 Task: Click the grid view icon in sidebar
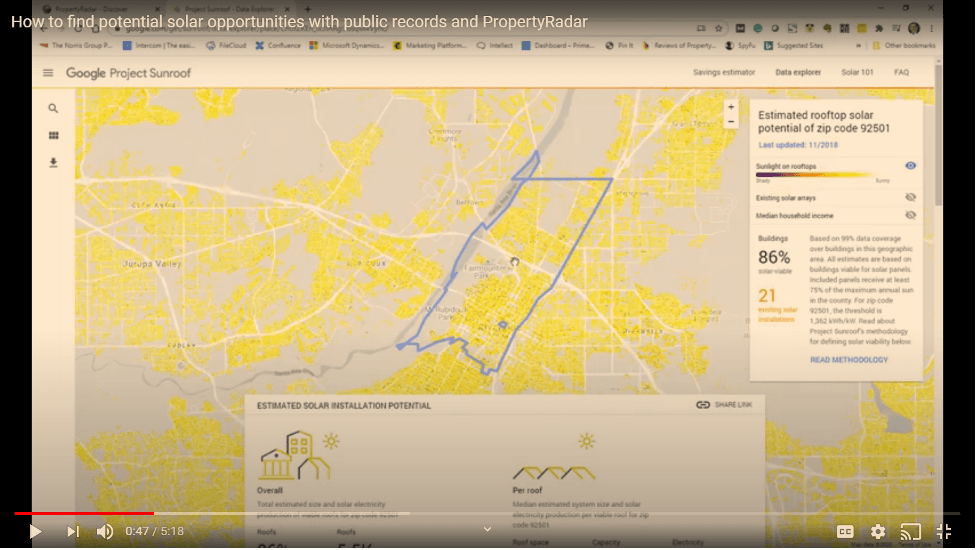pos(53,135)
